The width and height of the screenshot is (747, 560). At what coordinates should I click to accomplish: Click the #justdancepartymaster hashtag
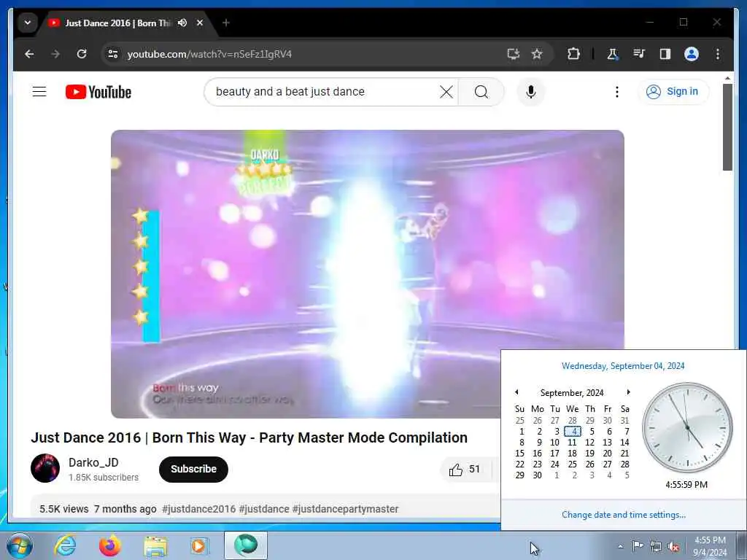[345, 509]
